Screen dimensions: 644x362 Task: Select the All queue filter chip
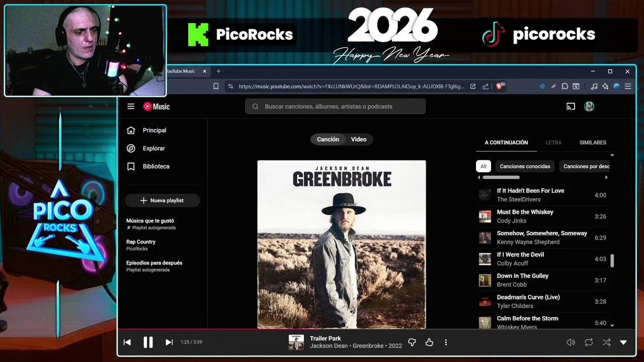484,166
